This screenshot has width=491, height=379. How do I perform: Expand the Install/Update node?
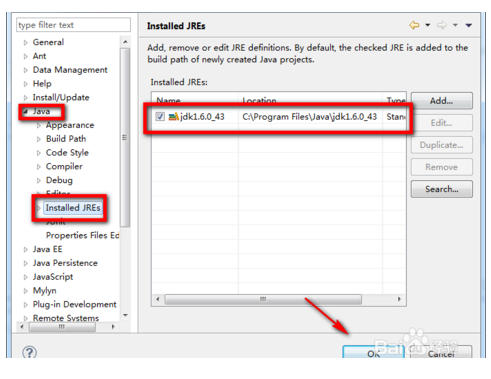(x=26, y=98)
